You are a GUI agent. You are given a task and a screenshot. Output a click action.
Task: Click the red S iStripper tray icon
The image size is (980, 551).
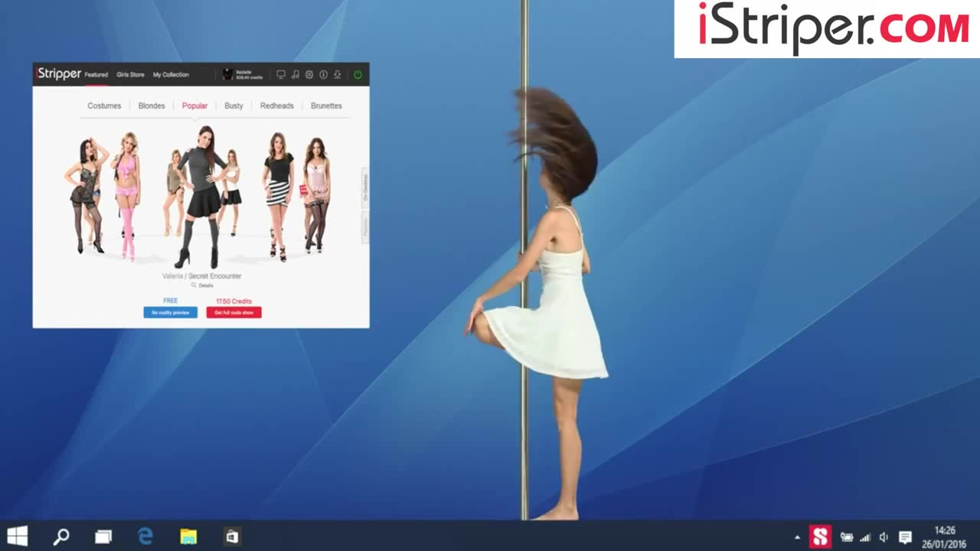coord(820,536)
